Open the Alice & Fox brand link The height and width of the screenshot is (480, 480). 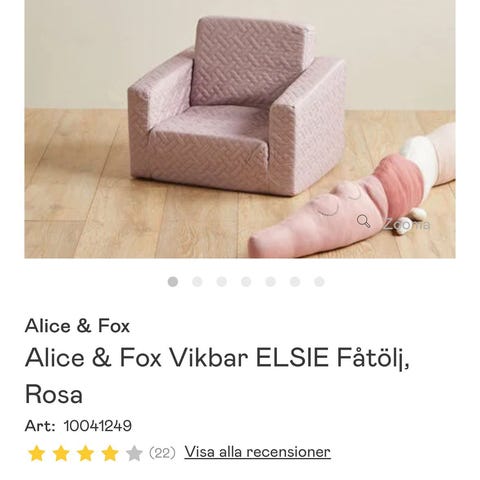77,326
